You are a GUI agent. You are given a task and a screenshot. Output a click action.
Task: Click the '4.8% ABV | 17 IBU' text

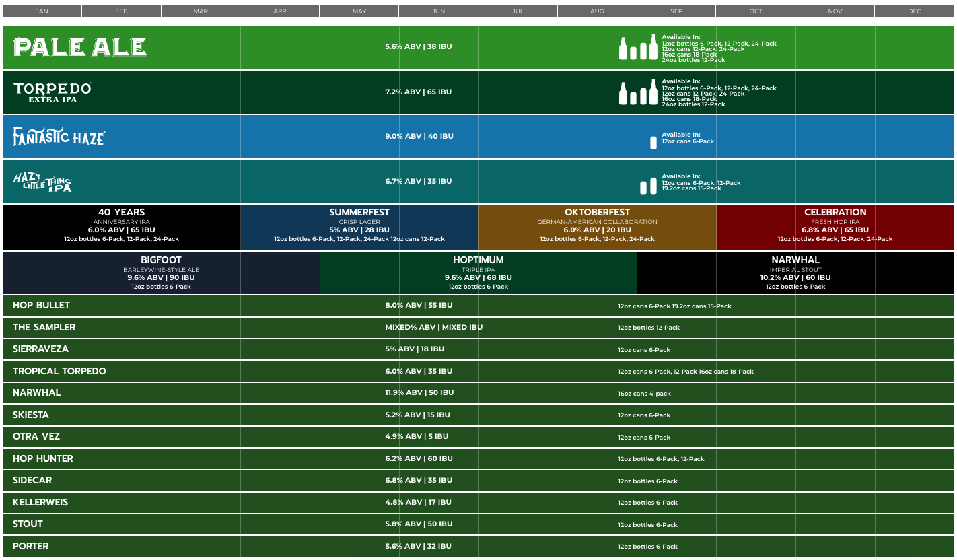coord(418,502)
